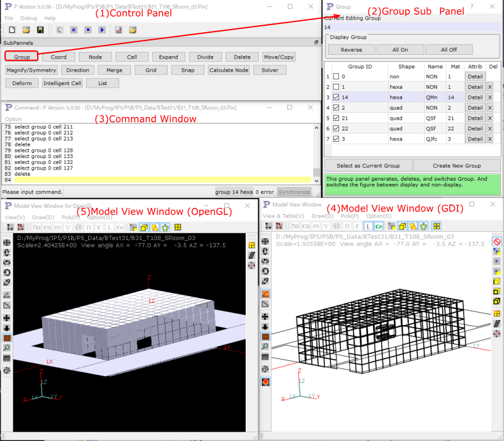This screenshot has width=504, height=441.
Task: Click the yellow command input line
Action: point(157,180)
